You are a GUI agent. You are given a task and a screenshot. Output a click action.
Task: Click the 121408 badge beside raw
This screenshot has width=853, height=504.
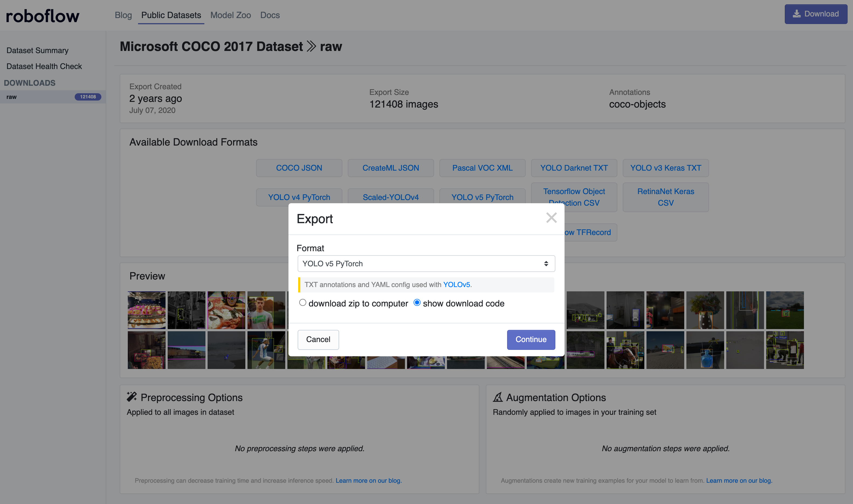point(88,97)
